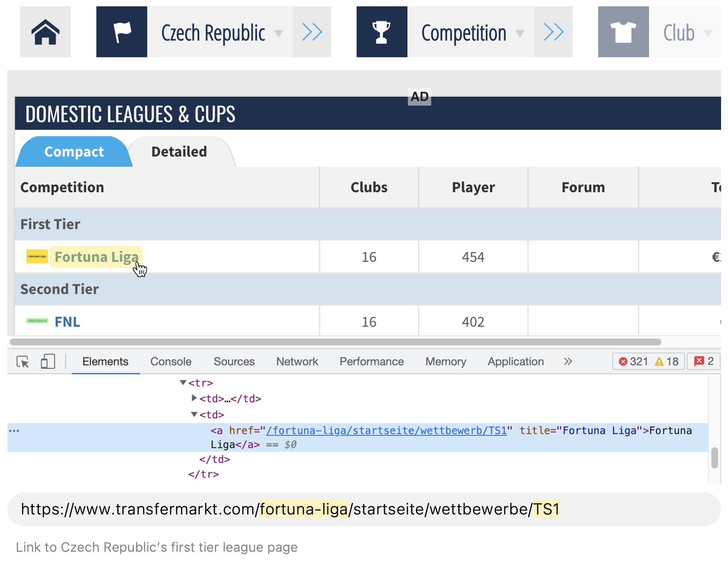Click the Forum column header

point(583,187)
